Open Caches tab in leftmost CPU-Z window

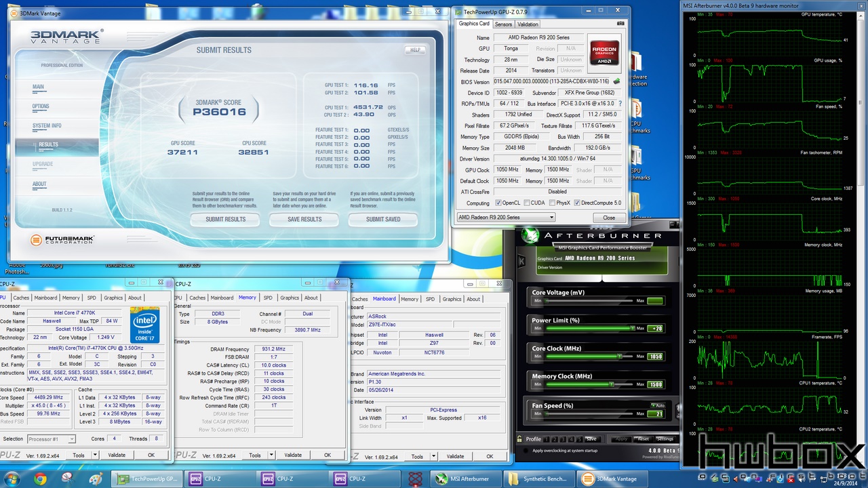pos(21,298)
